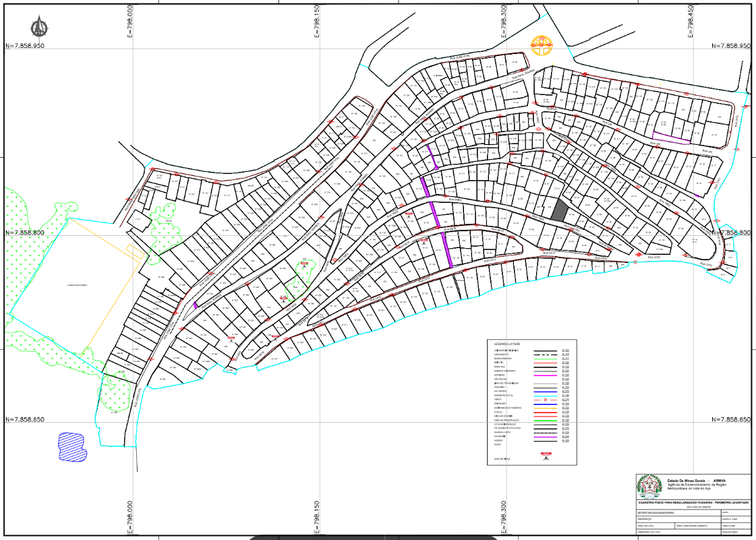Select the red X fence symbol in the legend

(x=546, y=400)
